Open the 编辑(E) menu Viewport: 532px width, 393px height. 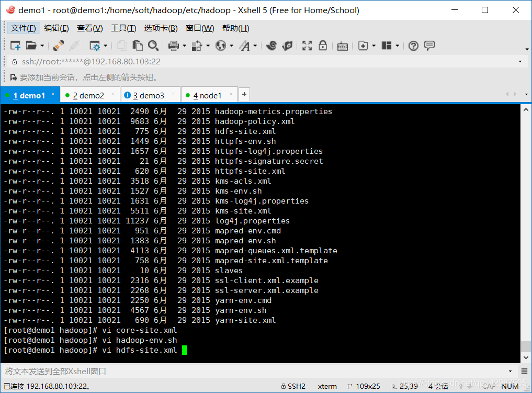point(56,28)
